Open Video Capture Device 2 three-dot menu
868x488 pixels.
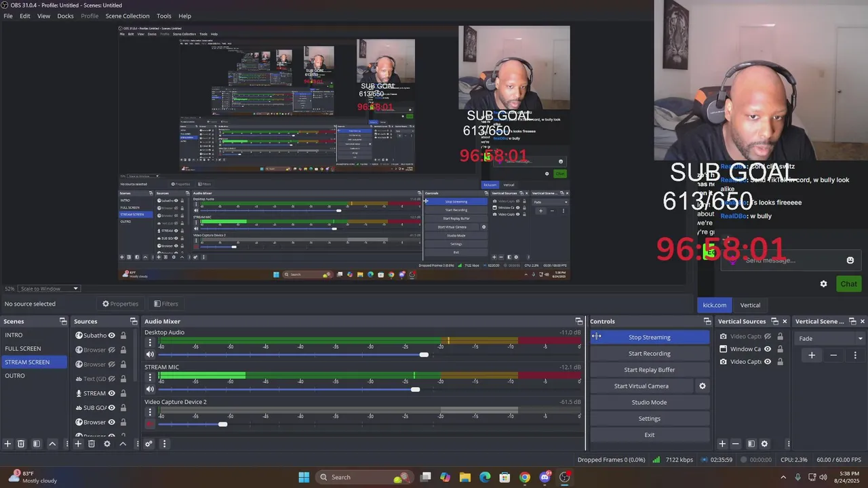click(x=150, y=412)
